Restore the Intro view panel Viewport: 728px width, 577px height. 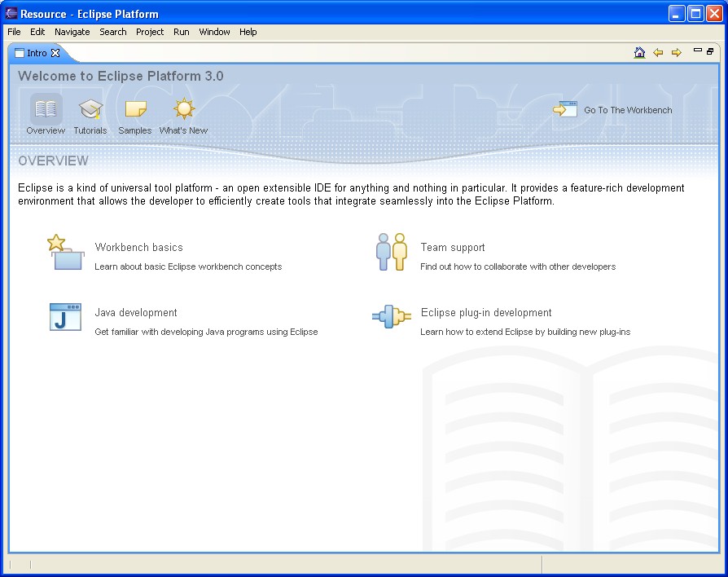coord(710,51)
